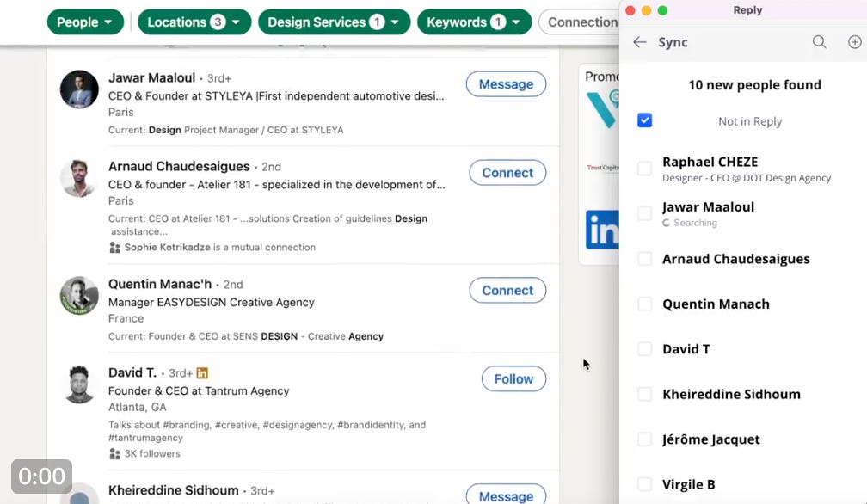
Task: Check the David T checkbox in Reply
Action: pyautogui.click(x=645, y=348)
